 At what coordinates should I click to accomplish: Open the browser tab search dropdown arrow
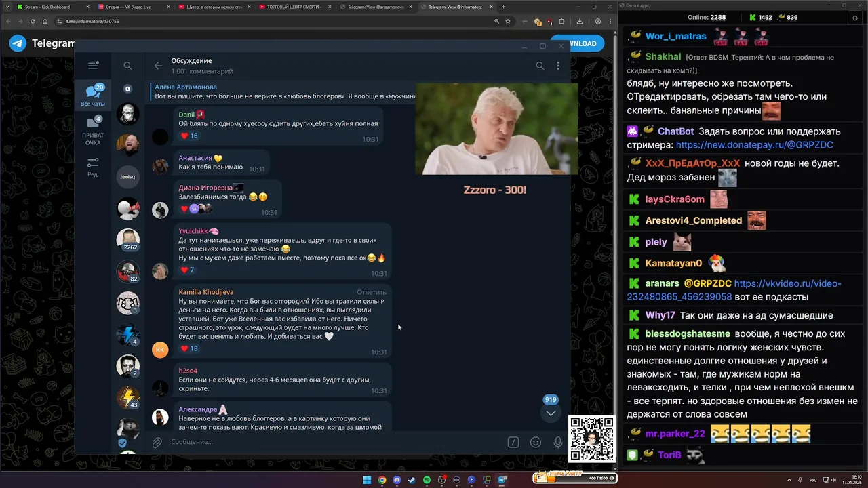point(6,7)
